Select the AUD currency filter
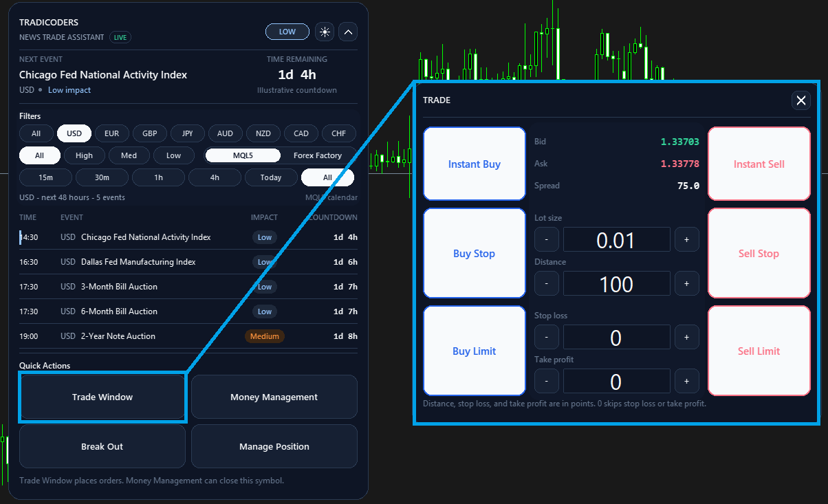 coord(225,133)
